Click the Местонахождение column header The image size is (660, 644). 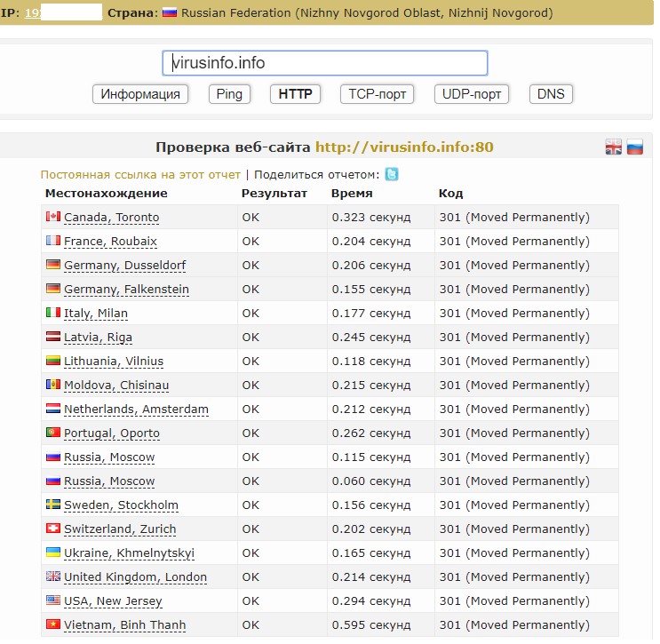coord(106,194)
